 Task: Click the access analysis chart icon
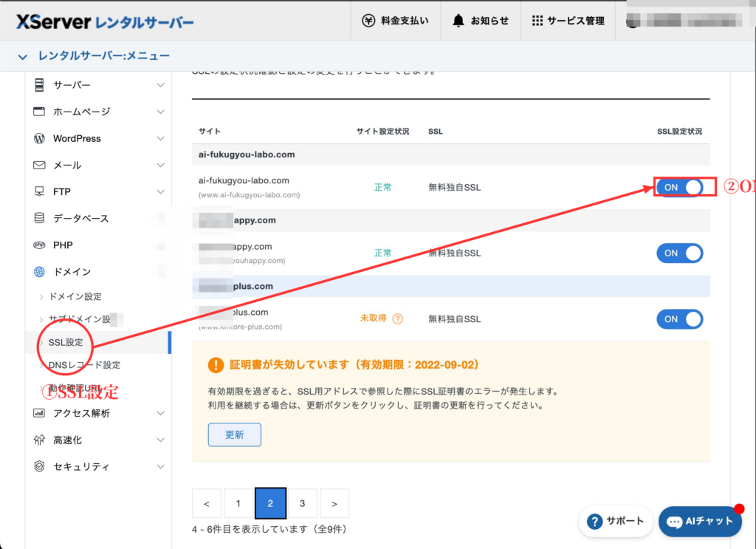39,413
